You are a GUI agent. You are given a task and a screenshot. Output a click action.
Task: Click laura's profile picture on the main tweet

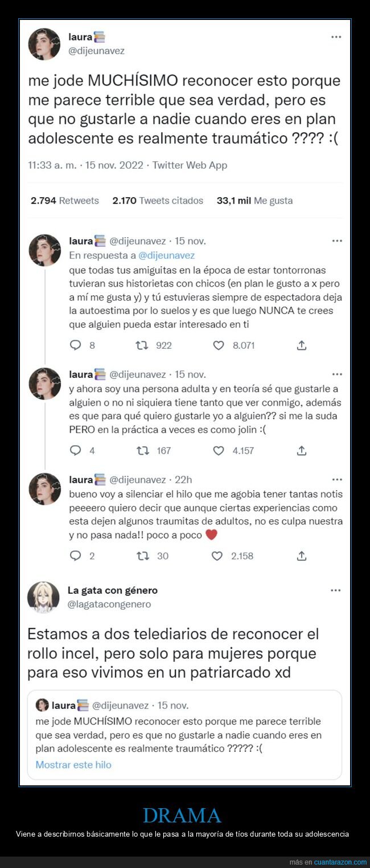44,44
